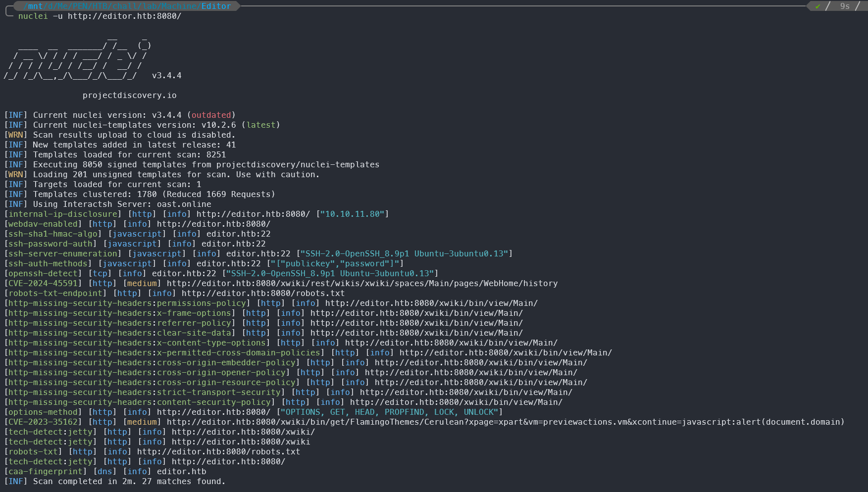This screenshot has height=492, width=868.
Task: Click the webdav-enabled template tag
Action: coord(43,224)
